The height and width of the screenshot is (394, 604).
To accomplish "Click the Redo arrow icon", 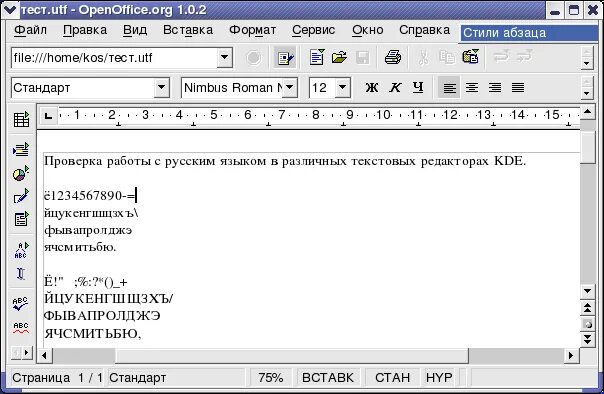I will (525, 57).
